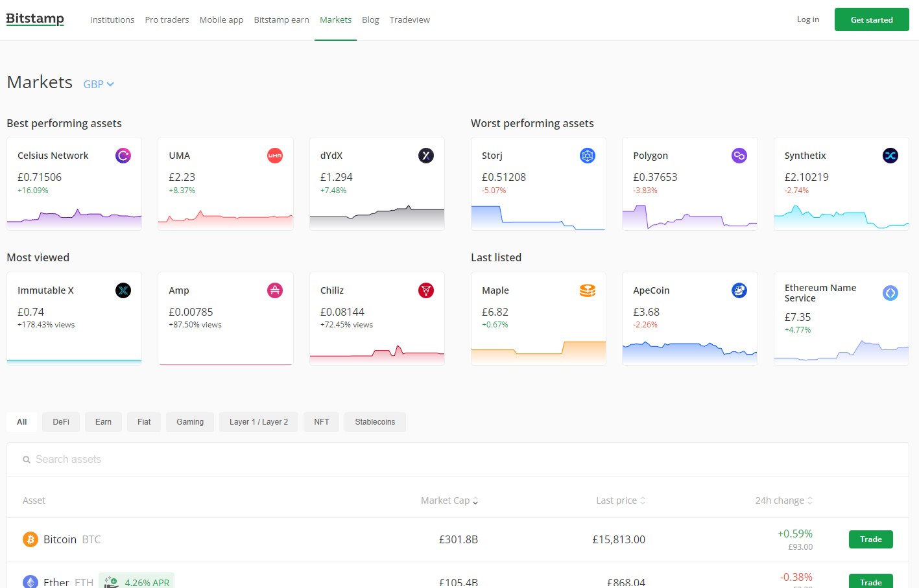Screen dimensions: 919x588
Task: Click Bitcoin 24h change +0.59%
Action: click(795, 534)
